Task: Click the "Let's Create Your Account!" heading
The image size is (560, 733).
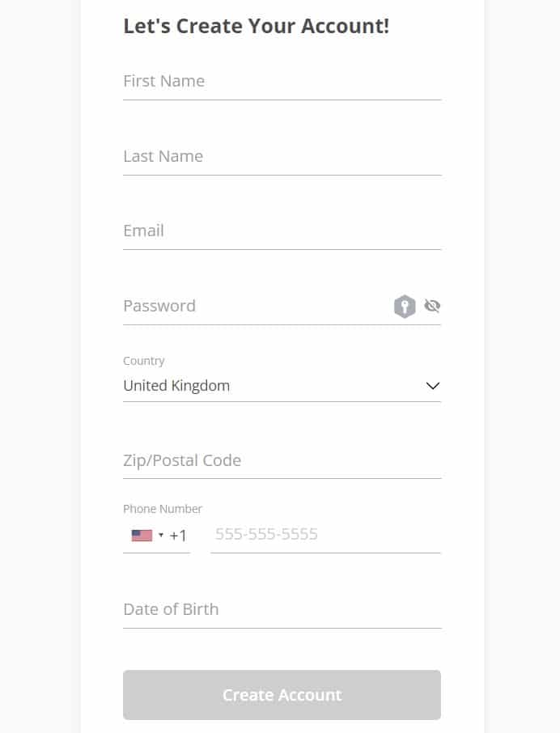Action: pos(257,26)
